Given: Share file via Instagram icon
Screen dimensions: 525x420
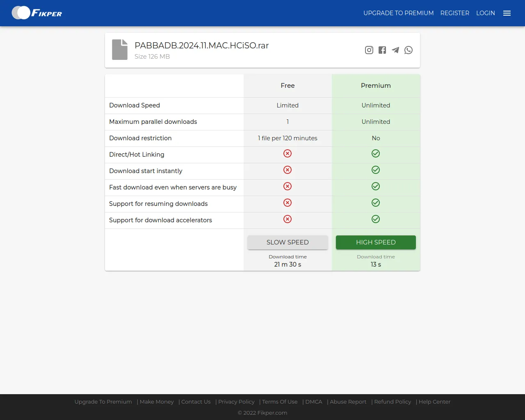Looking at the screenshot, I should tap(369, 50).
